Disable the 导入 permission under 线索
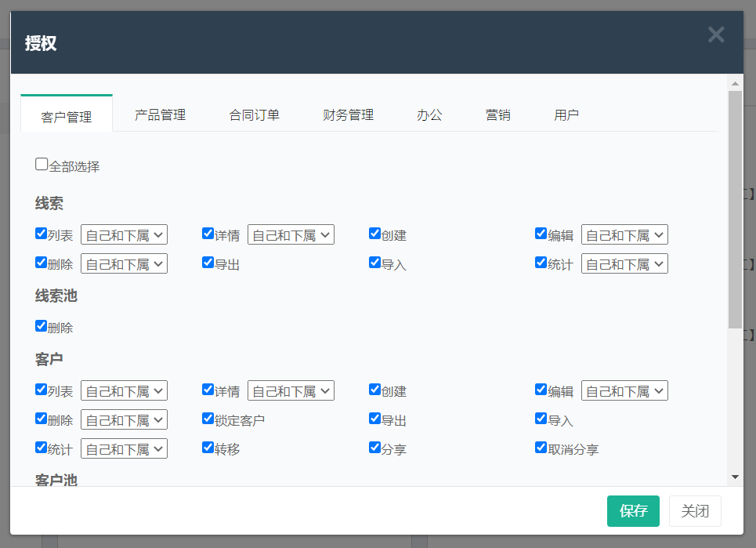This screenshot has width=756, height=548. [x=374, y=263]
